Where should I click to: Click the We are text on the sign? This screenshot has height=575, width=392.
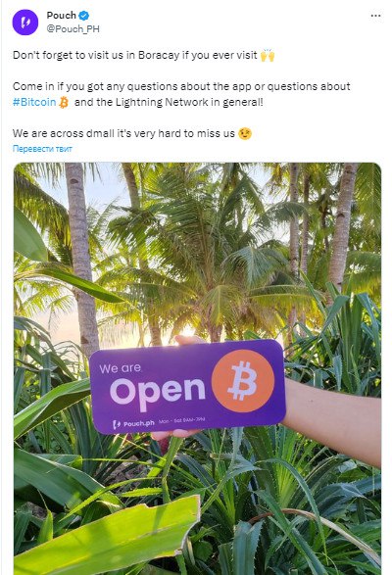coord(120,368)
